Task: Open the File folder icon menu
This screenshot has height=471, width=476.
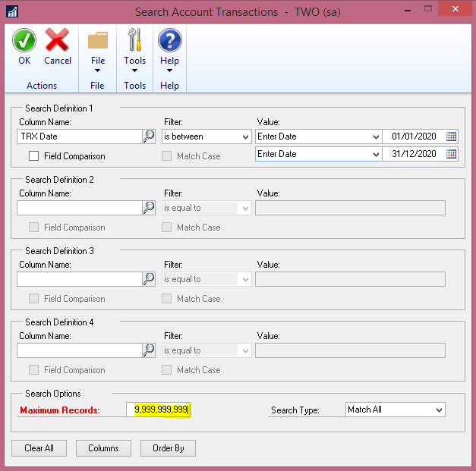Action: click(x=98, y=40)
